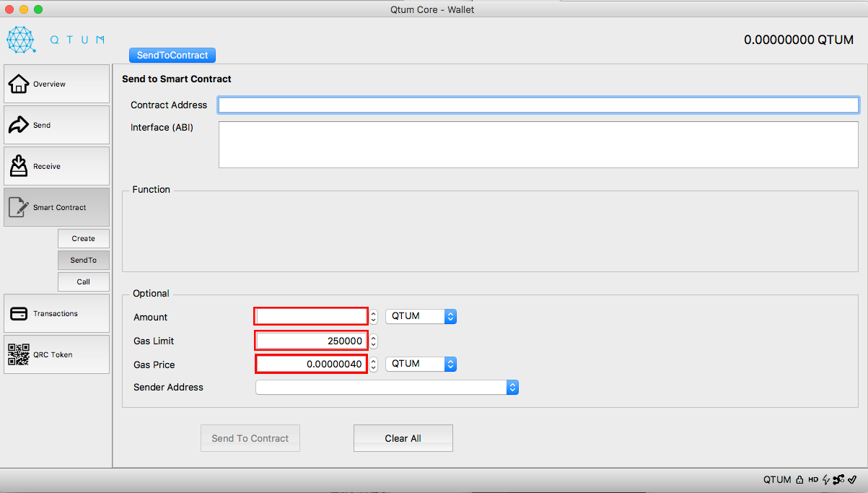Go to the Send page

pos(57,125)
